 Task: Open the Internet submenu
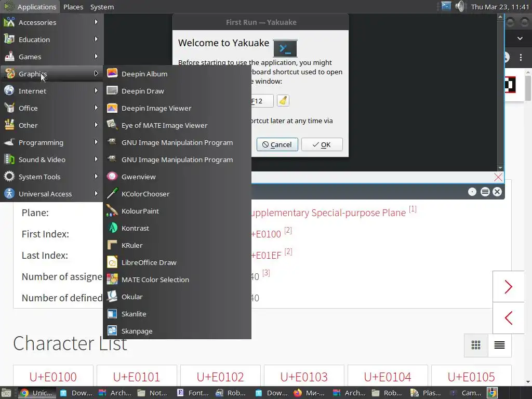coord(51,91)
